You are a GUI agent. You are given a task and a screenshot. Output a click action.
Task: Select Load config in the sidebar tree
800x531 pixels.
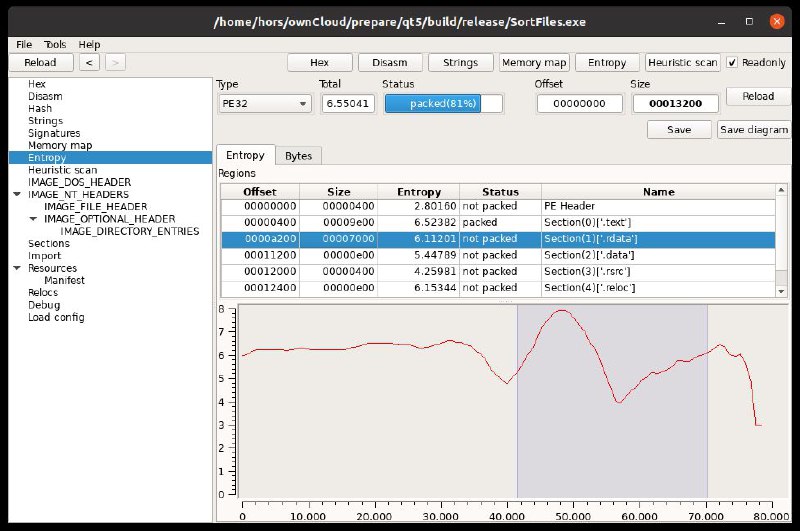(56, 317)
